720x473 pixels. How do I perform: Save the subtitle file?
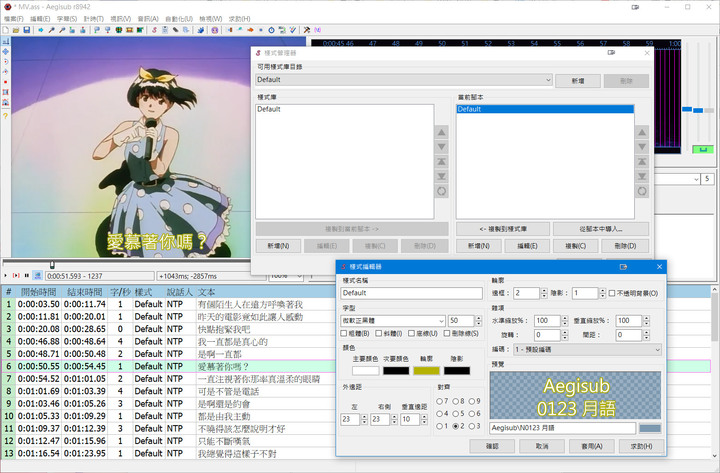[x=27, y=30]
